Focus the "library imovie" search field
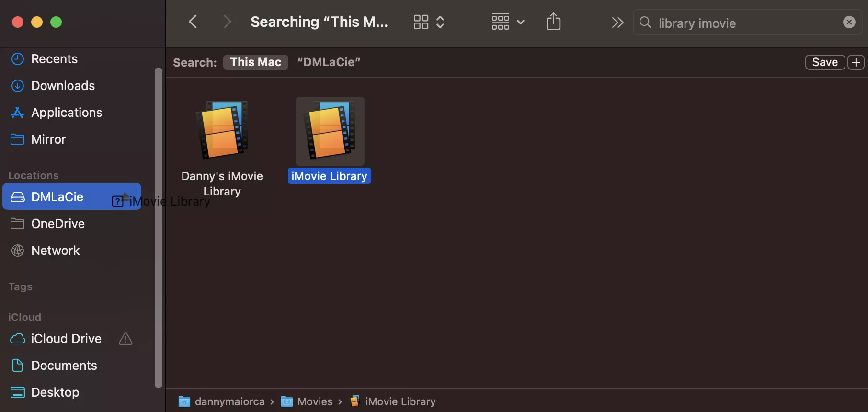The image size is (868, 412). 747,23
